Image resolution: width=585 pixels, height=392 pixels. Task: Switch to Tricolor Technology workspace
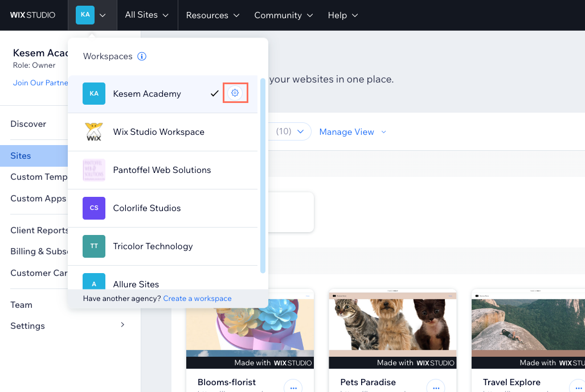click(163, 246)
